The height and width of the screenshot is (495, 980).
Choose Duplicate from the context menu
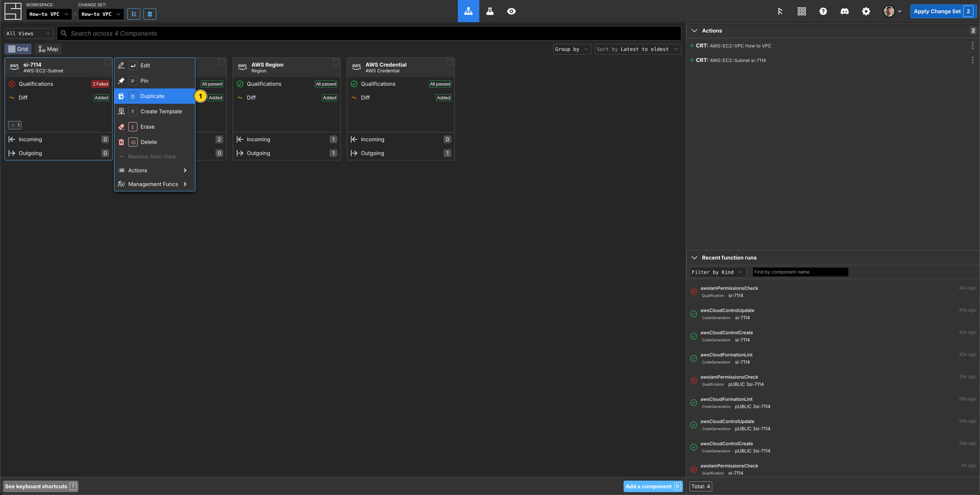(155, 96)
